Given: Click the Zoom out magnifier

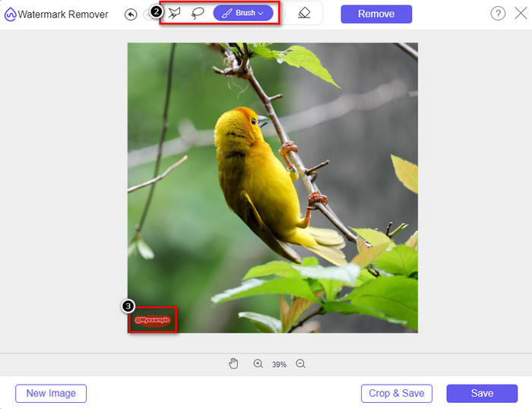Looking at the screenshot, I should click(300, 364).
